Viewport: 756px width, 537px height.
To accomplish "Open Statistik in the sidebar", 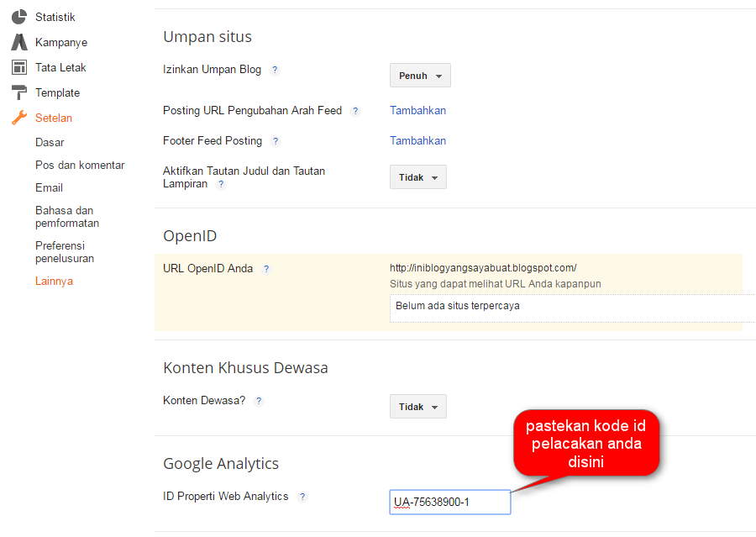I will coord(55,18).
